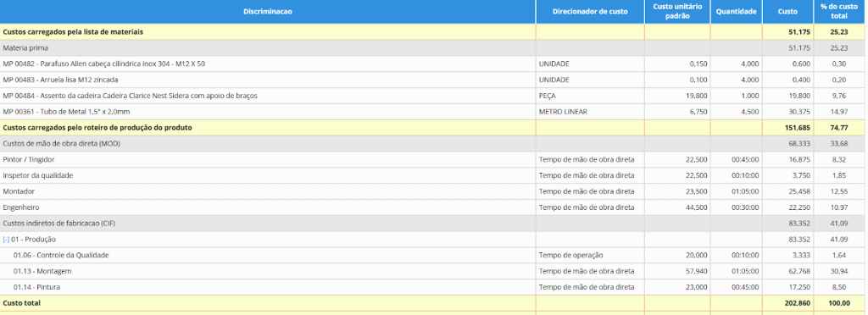Screen dimensions: 868x315
Task: Click the 151,685 cost value
Action: coord(798,128)
